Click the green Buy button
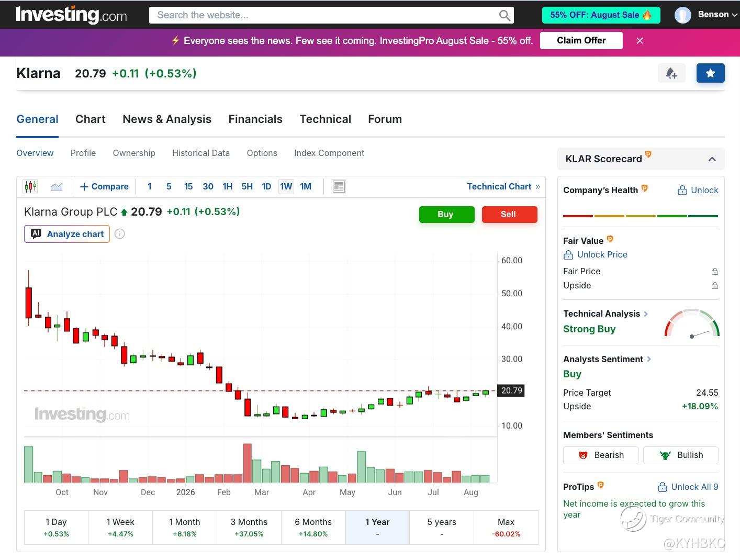The image size is (740, 560). 447,215
